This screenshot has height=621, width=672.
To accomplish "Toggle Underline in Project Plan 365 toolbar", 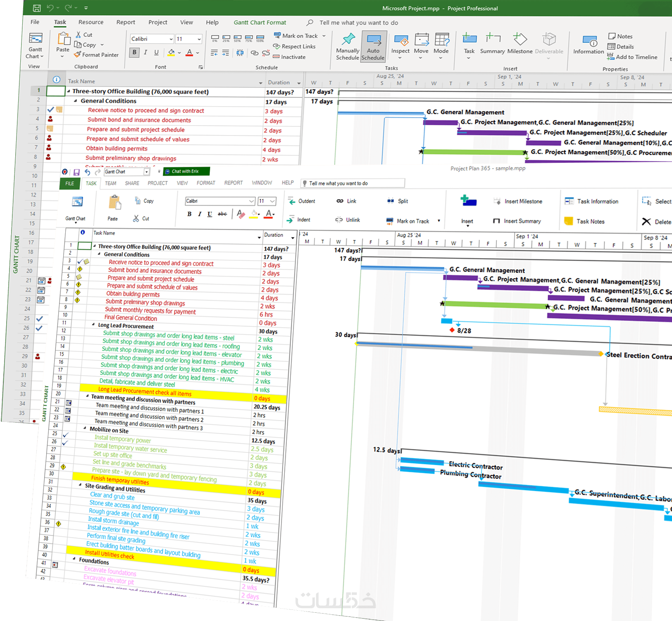I will pos(210,214).
